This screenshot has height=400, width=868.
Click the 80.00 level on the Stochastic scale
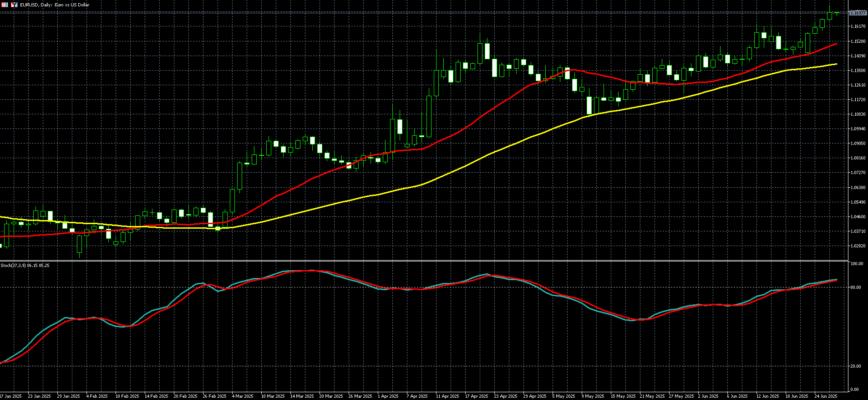coord(856,287)
